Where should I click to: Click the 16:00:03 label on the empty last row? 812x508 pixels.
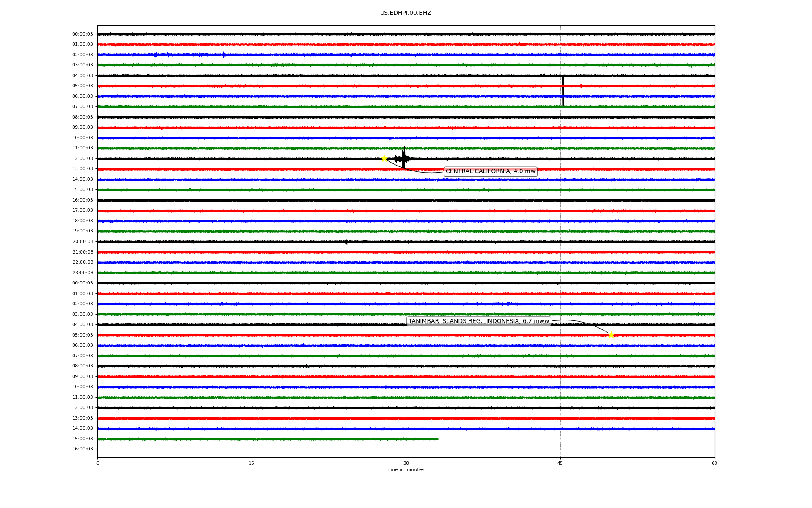pyautogui.click(x=82, y=449)
